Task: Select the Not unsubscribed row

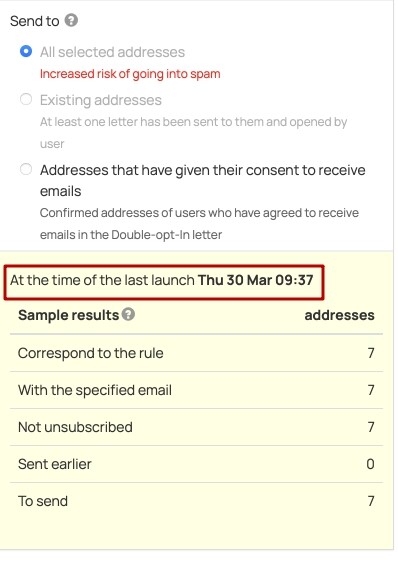Action: point(196,427)
